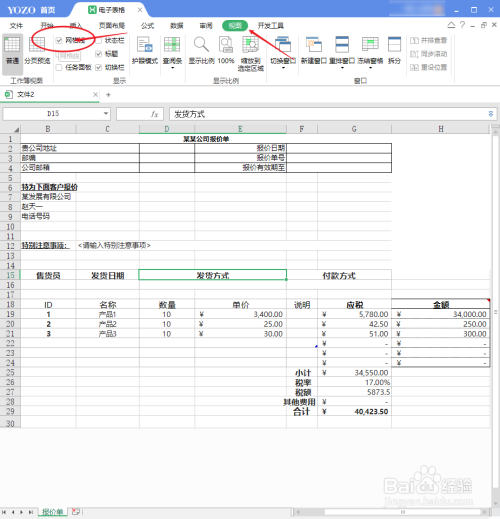Click 并排查看 view side by side
Screen dimensions: 500x519
428,40
